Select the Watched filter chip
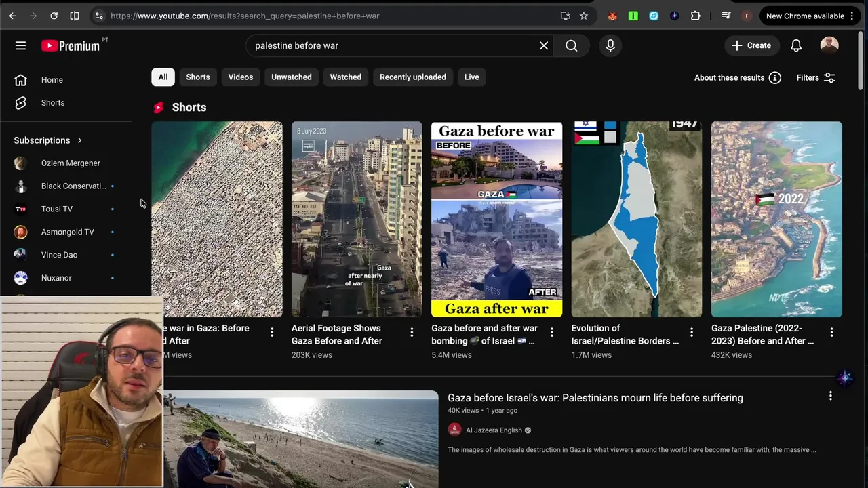 click(x=346, y=77)
